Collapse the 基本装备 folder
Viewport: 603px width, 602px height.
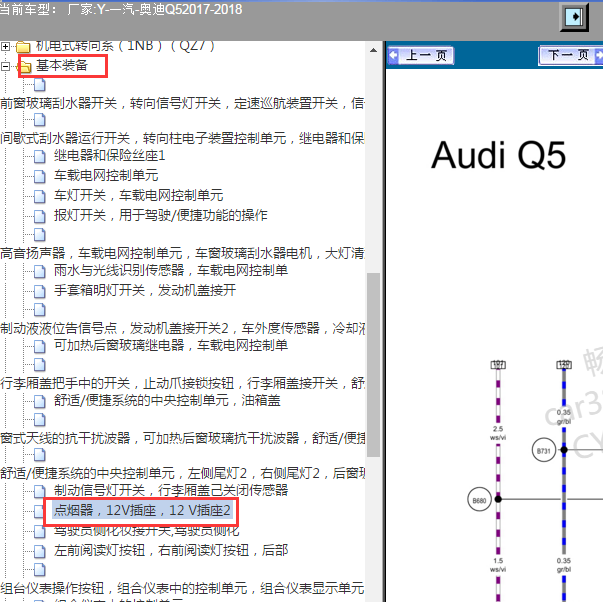coord(5,66)
